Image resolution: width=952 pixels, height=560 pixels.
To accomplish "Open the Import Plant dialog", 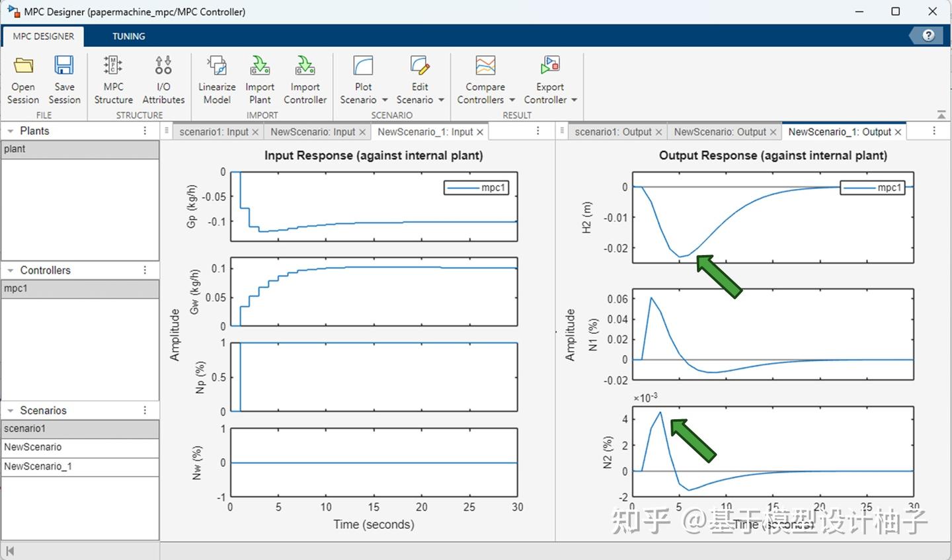I will [260, 79].
